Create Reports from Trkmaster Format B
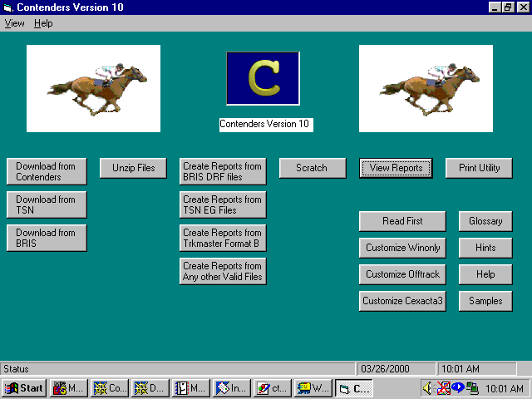This screenshot has height=399, width=532. point(223,238)
